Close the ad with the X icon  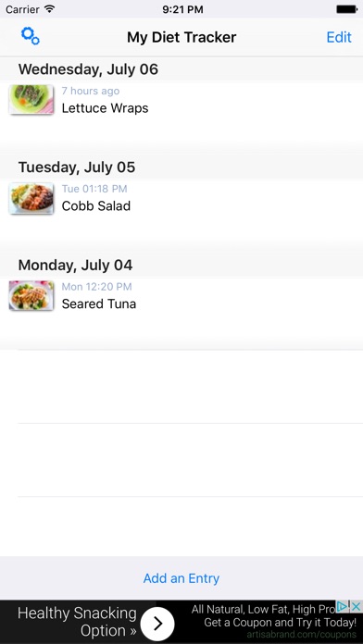(356, 606)
